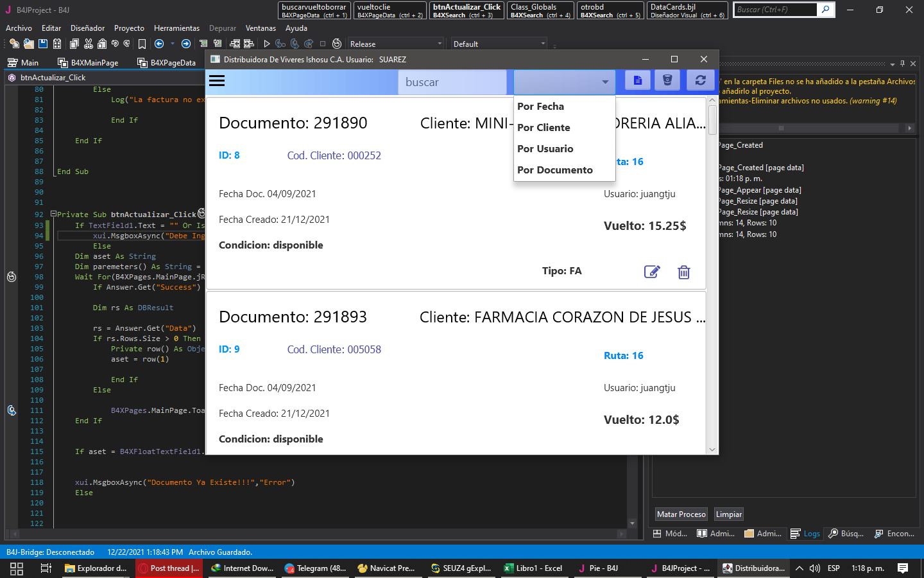Delete document 291890 using the trash icon
This screenshot has height=578, width=924.
click(x=683, y=272)
